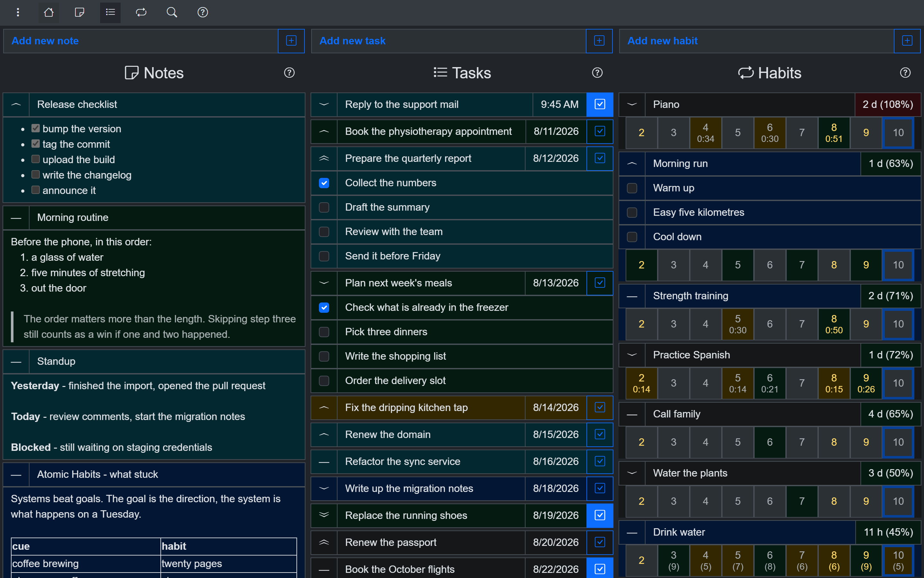
Task: Check the Send it before Friday subtask
Action: point(324,256)
